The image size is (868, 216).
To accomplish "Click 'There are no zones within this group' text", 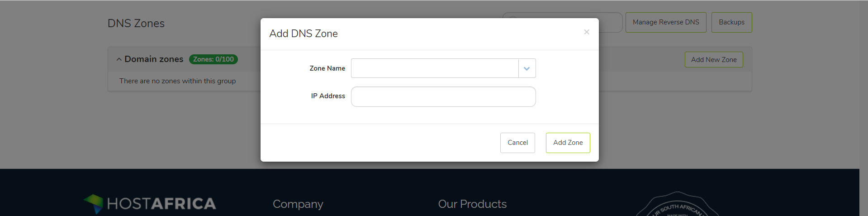I will point(178,81).
